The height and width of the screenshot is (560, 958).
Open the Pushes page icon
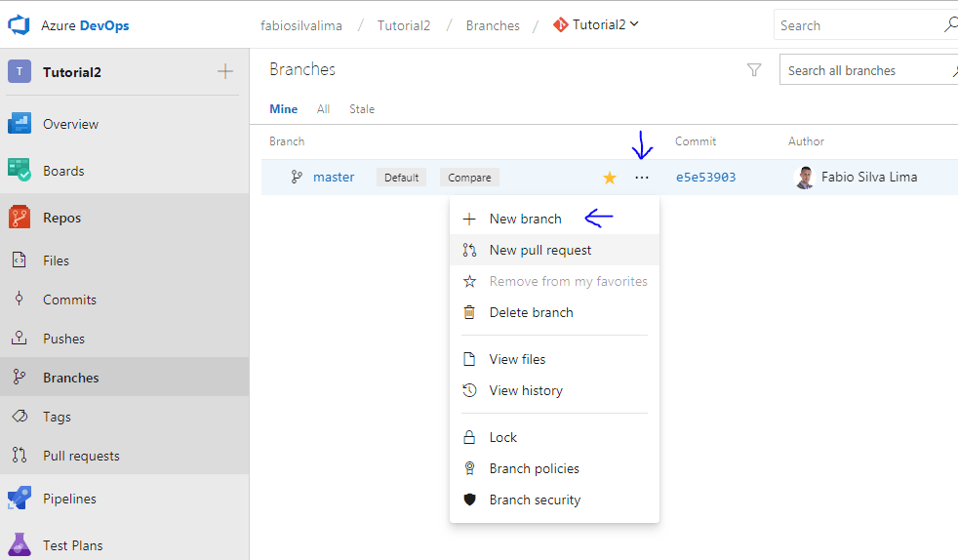pos(20,338)
